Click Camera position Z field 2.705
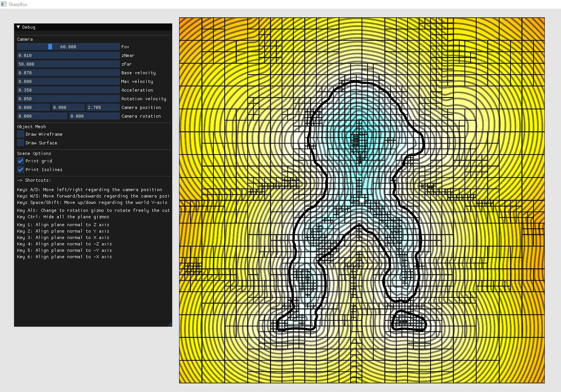Viewport: 561px width, 392px height. (x=103, y=107)
